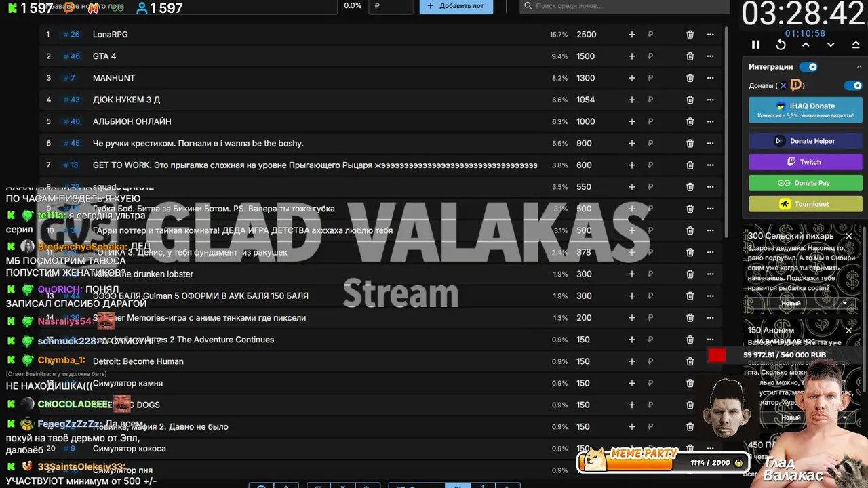Toggle the Донаты switch
Viewport: 868px width, 488px height.
tap(853, 85)
